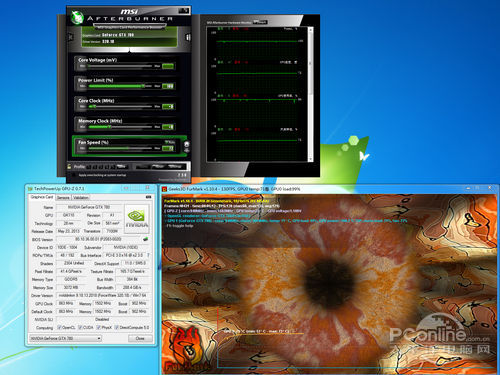Toggle the PhysX checkbox in GPU-Z
The width and height of the screenshot is (500, 375).
coord(98,327)
